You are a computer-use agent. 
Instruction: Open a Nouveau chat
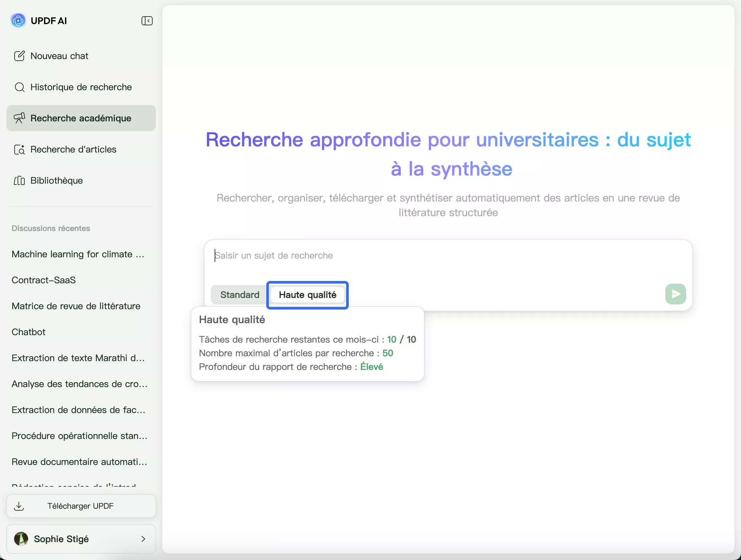click(59, 55)
